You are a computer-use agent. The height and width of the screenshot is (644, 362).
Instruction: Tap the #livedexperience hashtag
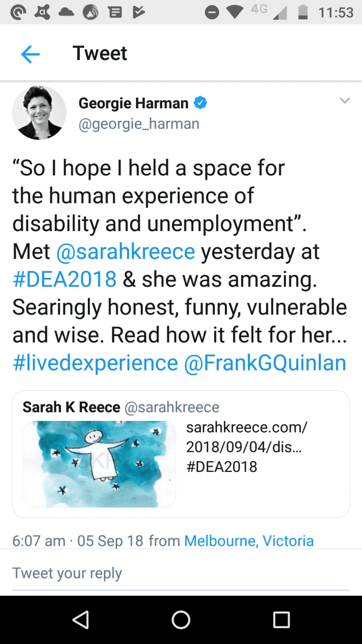pyautogui.click(x=95, y=363)
